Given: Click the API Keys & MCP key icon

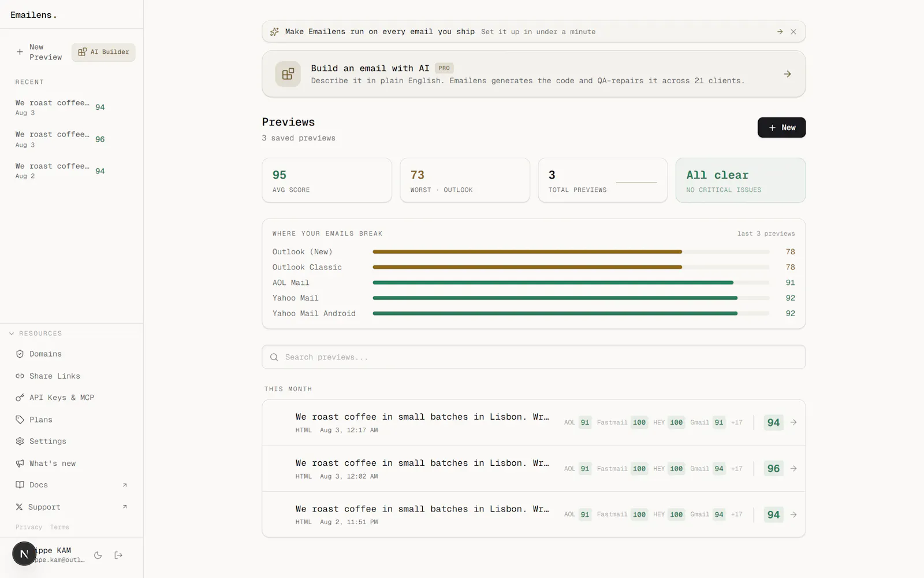Looking at the screenshot, I should (20, 398).
